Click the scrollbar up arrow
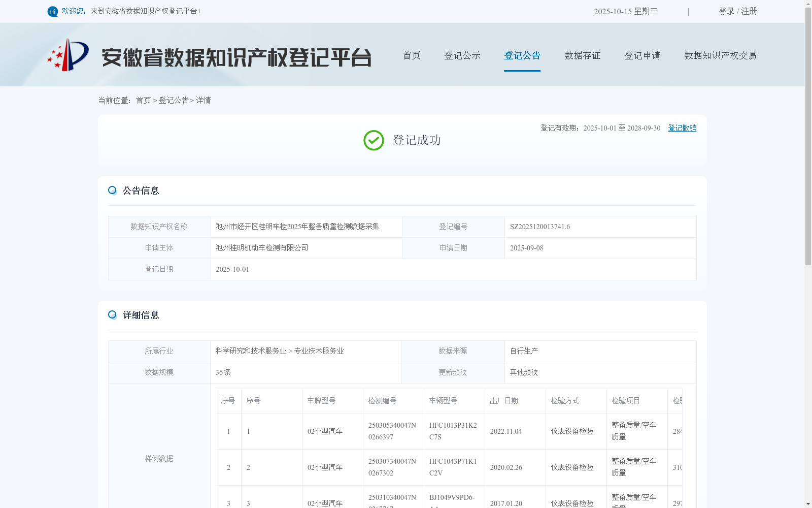Screen dimensions: 812x508 pyautogui.click(x=808, y=3)
